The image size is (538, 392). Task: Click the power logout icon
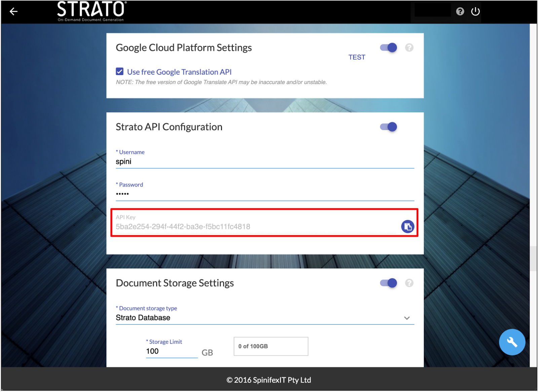coord(475,11)
